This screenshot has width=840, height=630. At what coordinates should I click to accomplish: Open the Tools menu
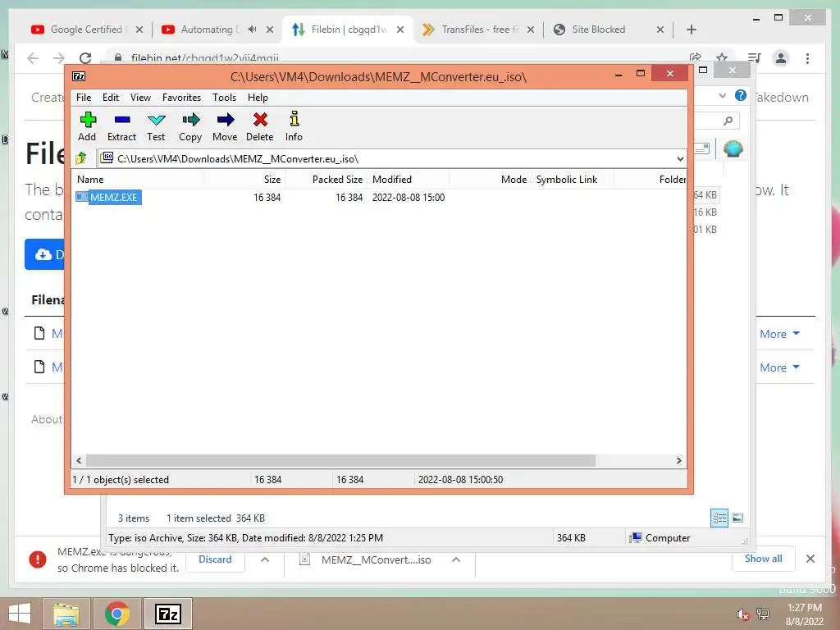tap(224, 98)
